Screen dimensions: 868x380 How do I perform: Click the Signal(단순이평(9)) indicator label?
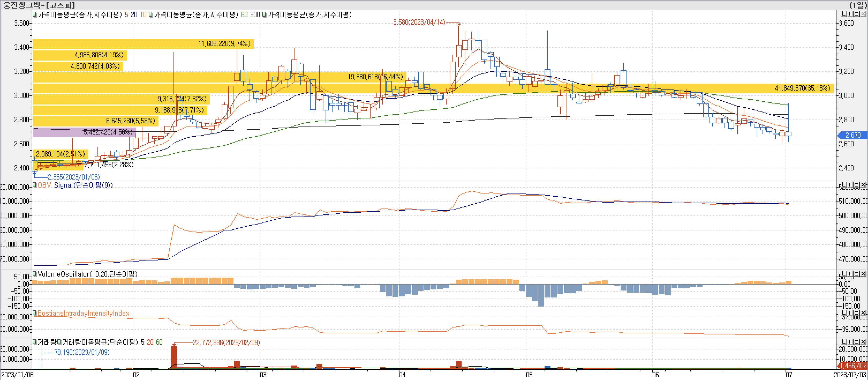[x=83, y=185]
